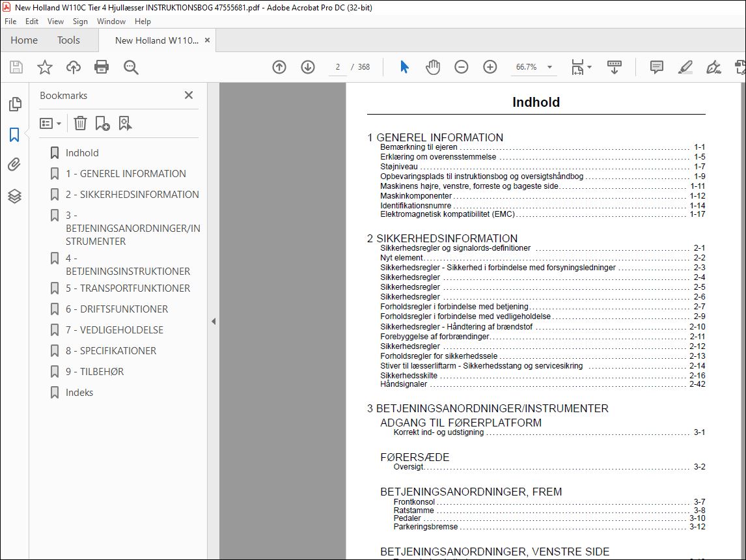
Task: Open the Sign document tool
Action: pos(713,67)
